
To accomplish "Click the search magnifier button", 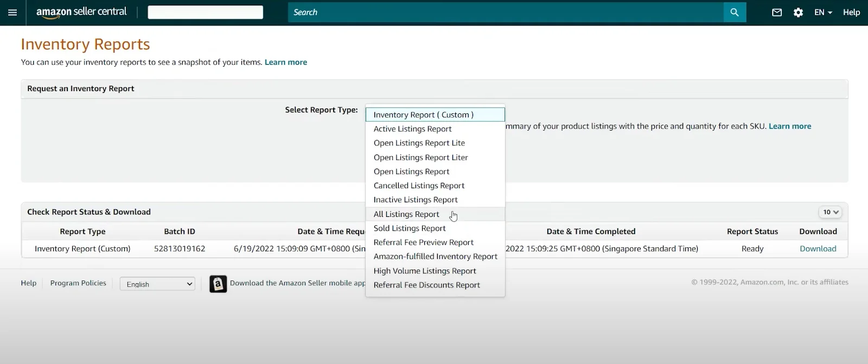I will [735, 12].
